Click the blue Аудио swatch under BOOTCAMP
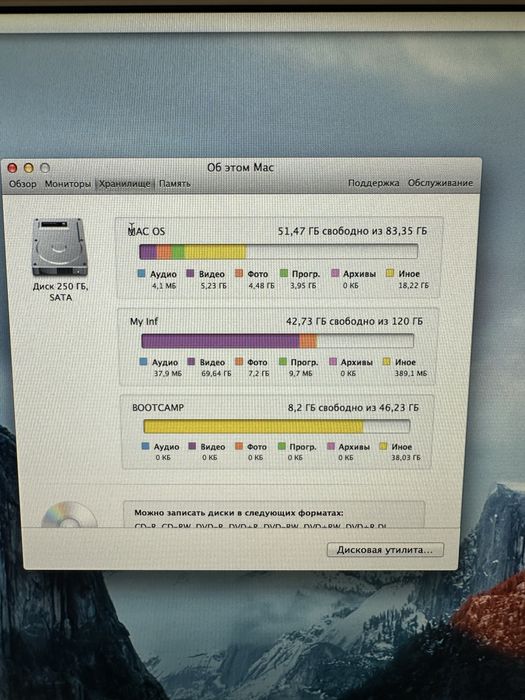Viewport: 525px width, 700px height. (x=145, y=446)
